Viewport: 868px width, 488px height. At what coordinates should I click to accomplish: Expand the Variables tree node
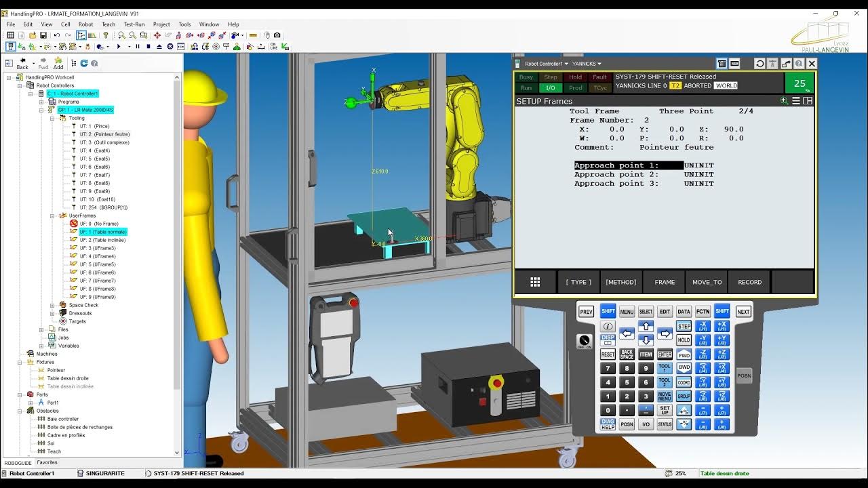click(41, 346)
